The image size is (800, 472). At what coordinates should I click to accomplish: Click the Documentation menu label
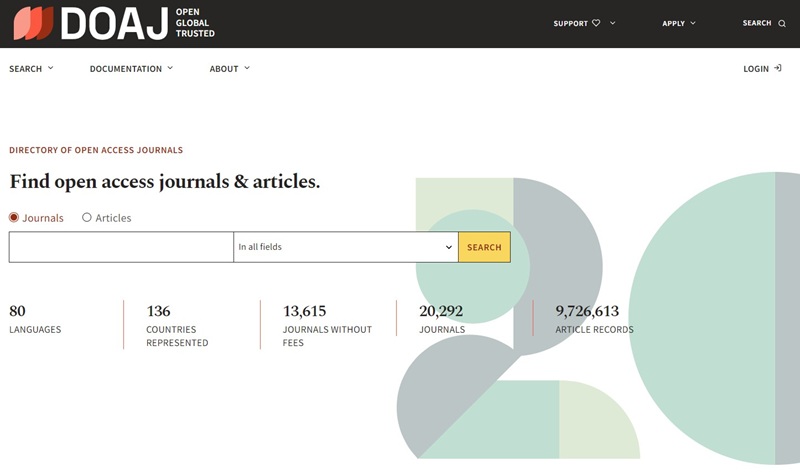(x=126, y=69)
